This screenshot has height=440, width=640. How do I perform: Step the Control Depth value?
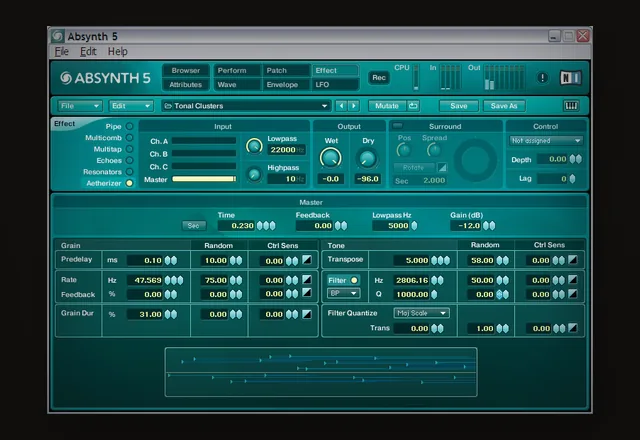point(576,159)
